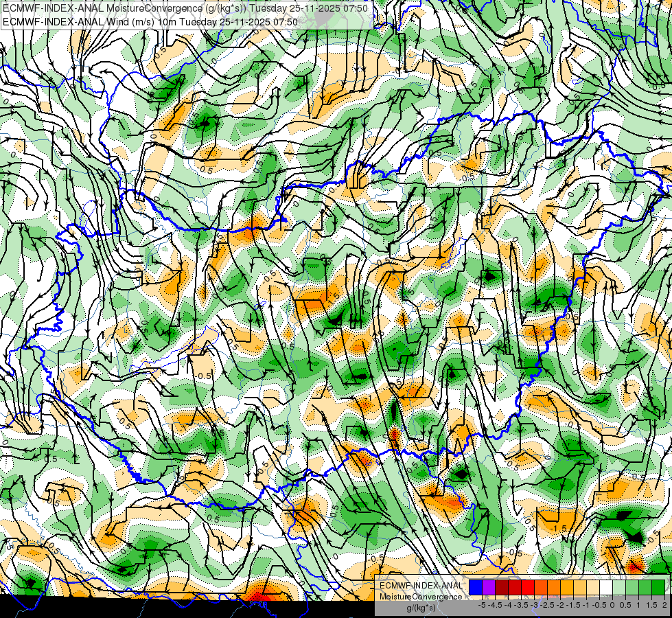Click the darkest red swatch ending at -4 tick
Image resolution: width=672 pixels, height=618 pixels.
(x=502, y=587)
